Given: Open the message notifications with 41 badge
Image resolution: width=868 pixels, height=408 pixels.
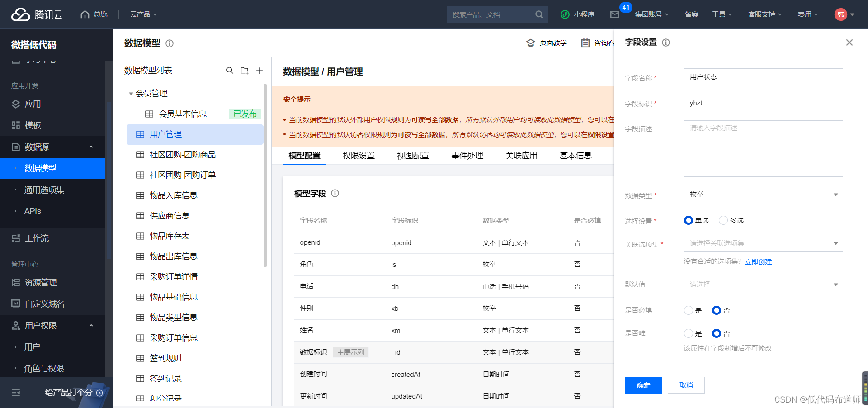Looking at the screenshot, I should (x=614, y=14).
